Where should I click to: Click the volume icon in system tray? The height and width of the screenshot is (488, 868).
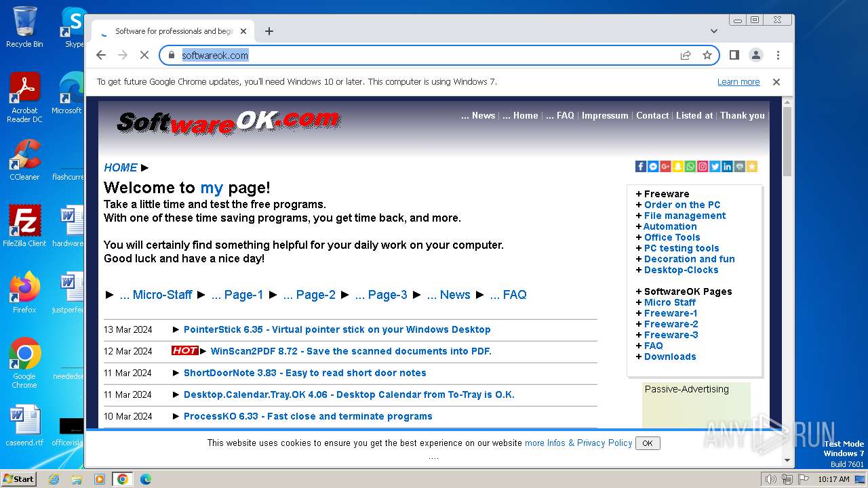[770, 479]
